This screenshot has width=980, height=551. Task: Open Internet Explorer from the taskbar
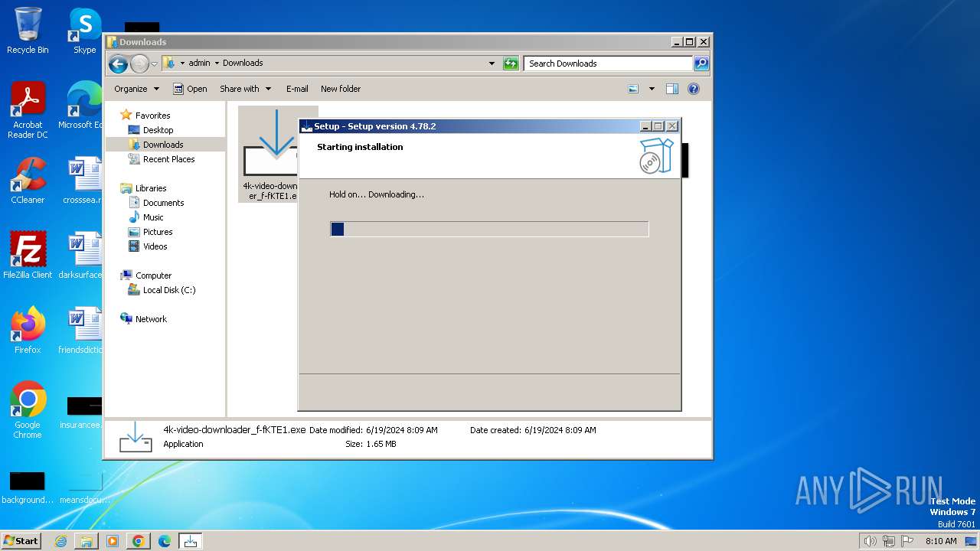(61, 541)
